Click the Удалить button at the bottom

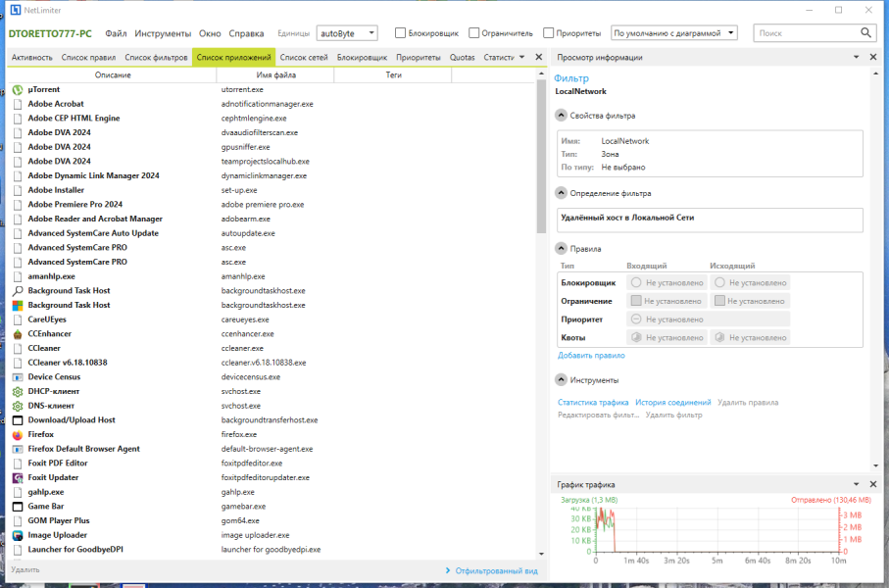pos(25,569)
